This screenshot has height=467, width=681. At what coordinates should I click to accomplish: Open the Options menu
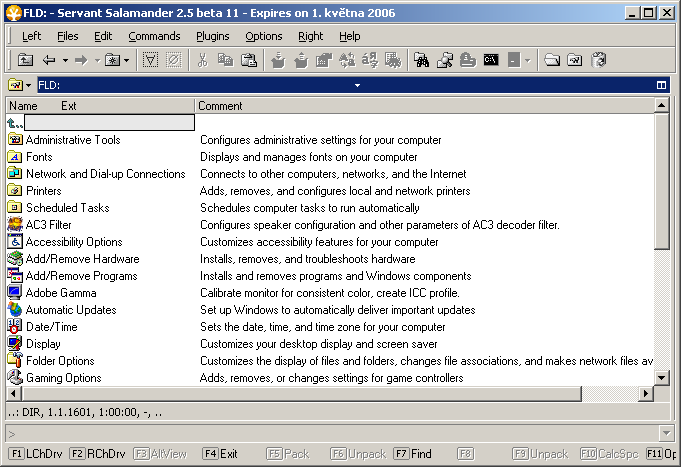point(264,36)
